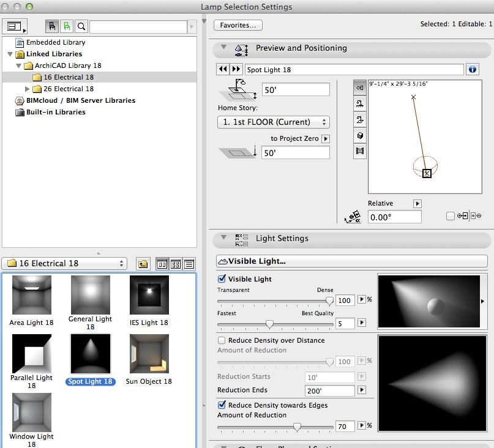Open the Reduction Ends arrow menu
This screenshot has width=494, height=448.
click(362, 390)
